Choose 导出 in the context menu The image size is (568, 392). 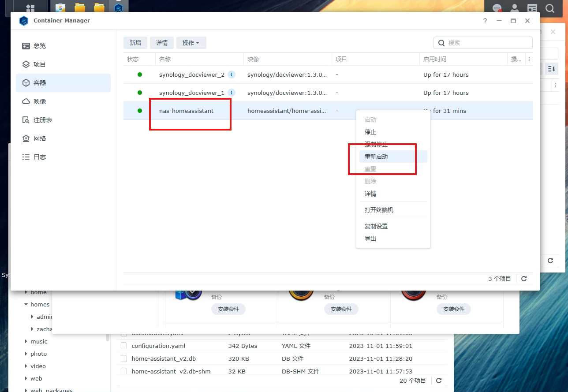pyautogui.click(x=393, y=239)
